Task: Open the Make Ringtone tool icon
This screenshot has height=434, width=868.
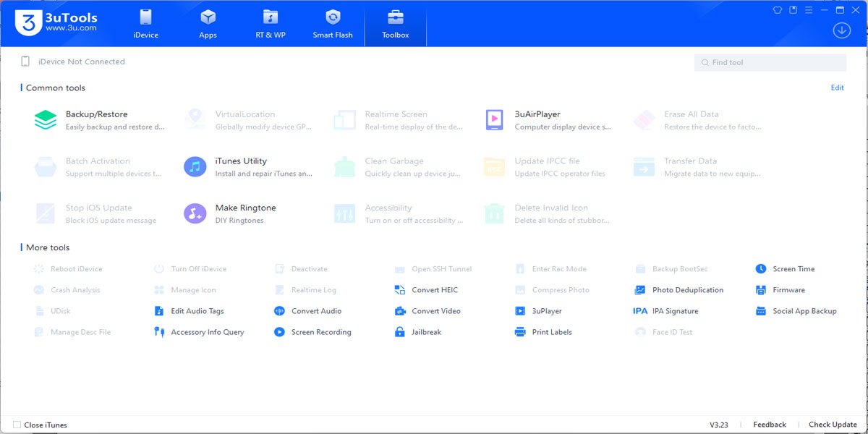Action: pos(195,213)
